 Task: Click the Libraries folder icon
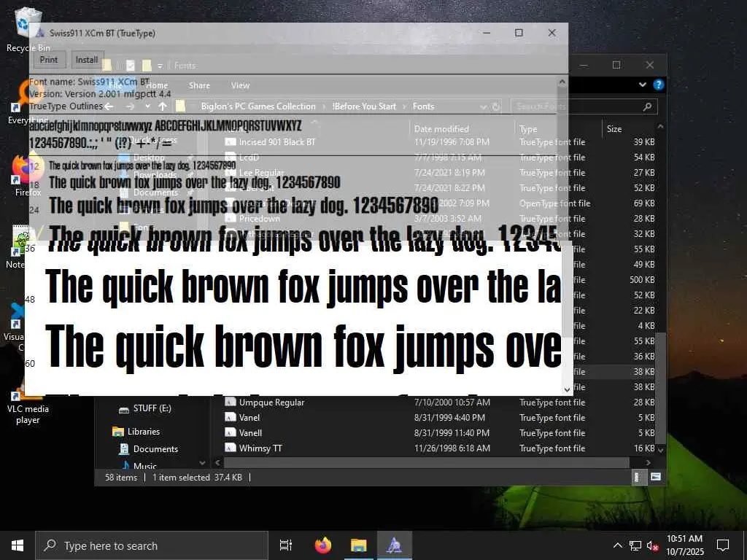click(x=117, y=432)
